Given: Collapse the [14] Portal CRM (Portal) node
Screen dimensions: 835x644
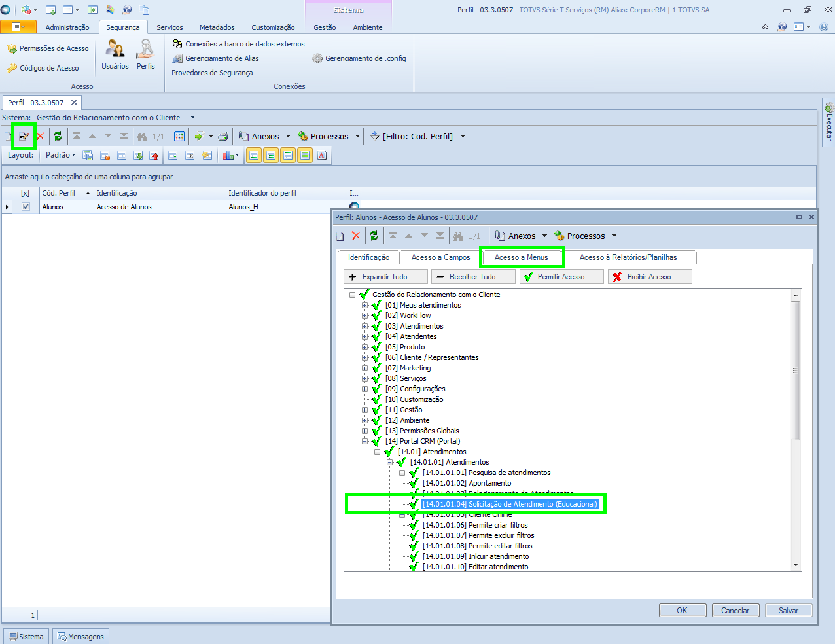Looking at the screenshot, I should pos(365,441).
